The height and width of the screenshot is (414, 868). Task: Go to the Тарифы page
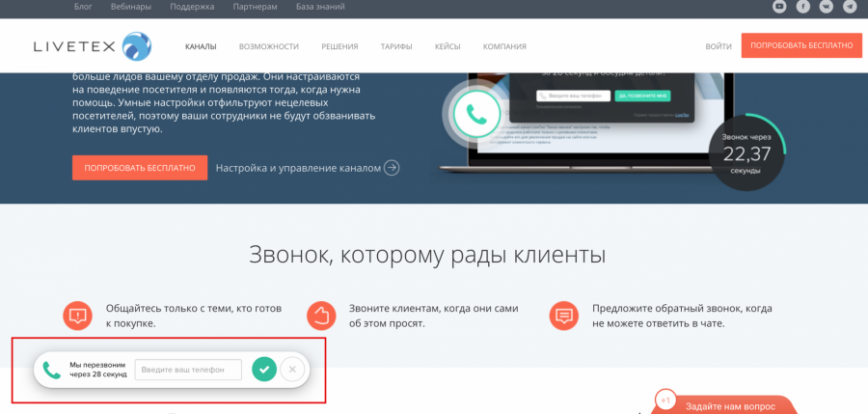click(396, 46)
